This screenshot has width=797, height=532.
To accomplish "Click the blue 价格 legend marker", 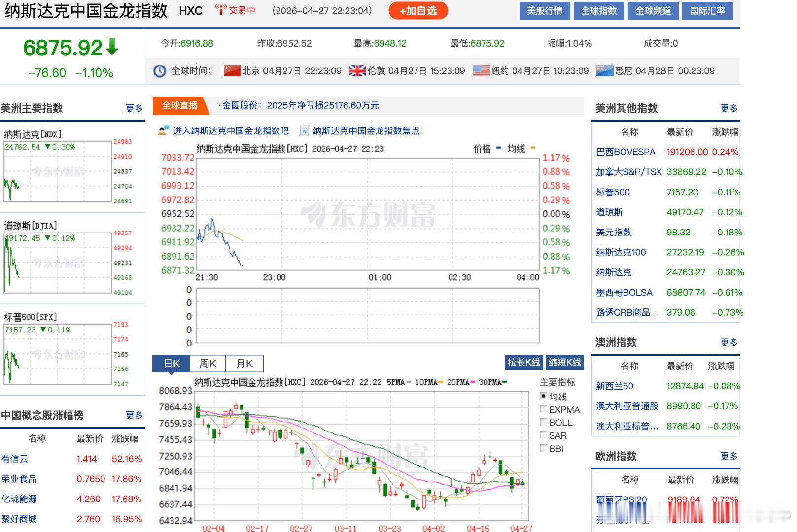I will (498, 147).
